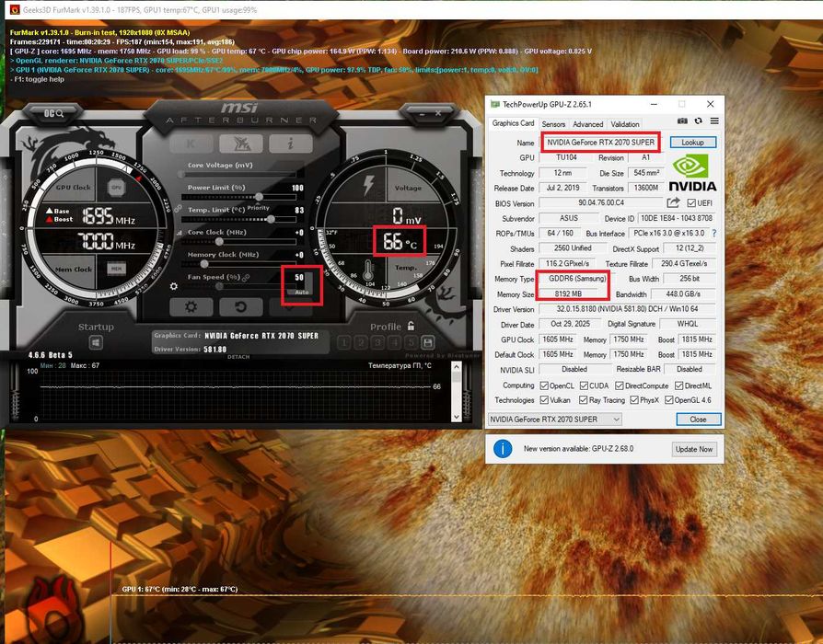Click the MEM chip icon in clock gauge
This screenshot has height=644, width=823.
pyautogui.click(x=116, y=269)
